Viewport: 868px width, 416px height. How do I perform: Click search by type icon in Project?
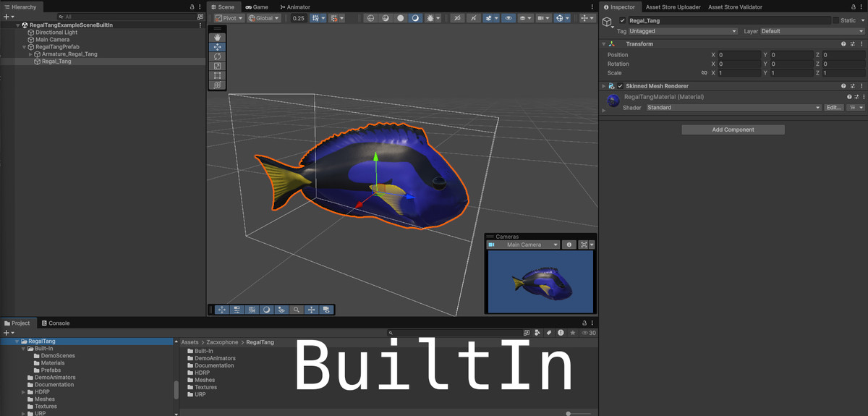538,333
